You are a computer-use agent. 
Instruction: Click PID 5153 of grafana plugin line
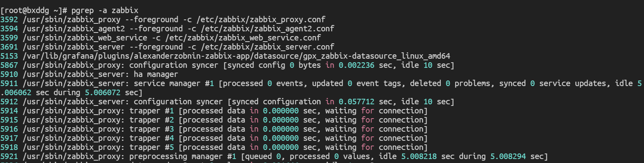(x=9, y=56)
